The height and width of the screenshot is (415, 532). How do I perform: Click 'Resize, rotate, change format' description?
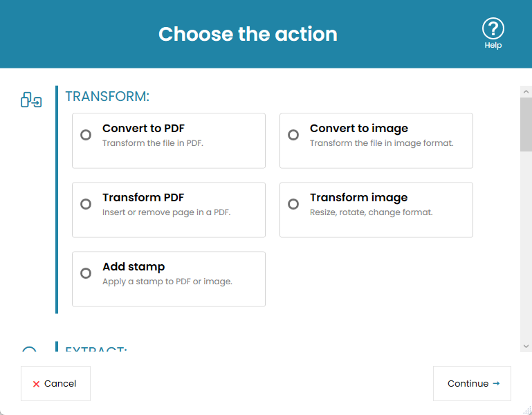(x=371, y=212)
